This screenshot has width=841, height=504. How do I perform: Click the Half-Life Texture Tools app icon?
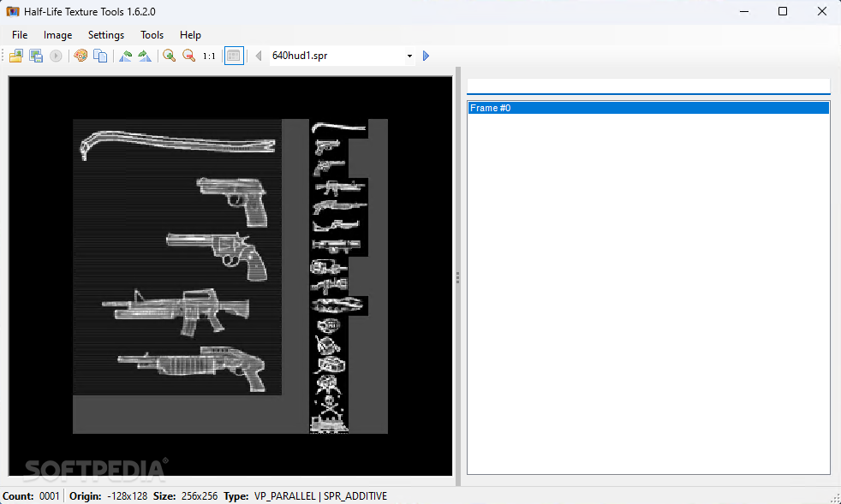point(13,11)
